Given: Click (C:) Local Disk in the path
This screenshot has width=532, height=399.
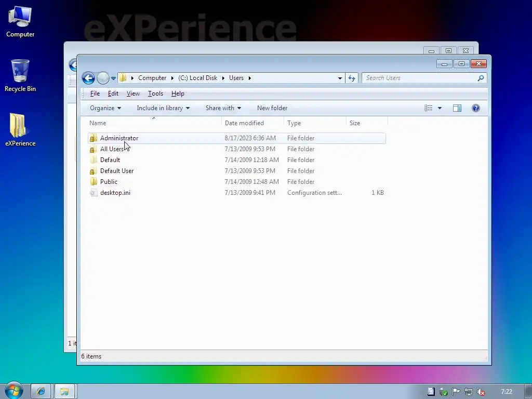Looking at the screenshot, I should click(x=198, y=78).
